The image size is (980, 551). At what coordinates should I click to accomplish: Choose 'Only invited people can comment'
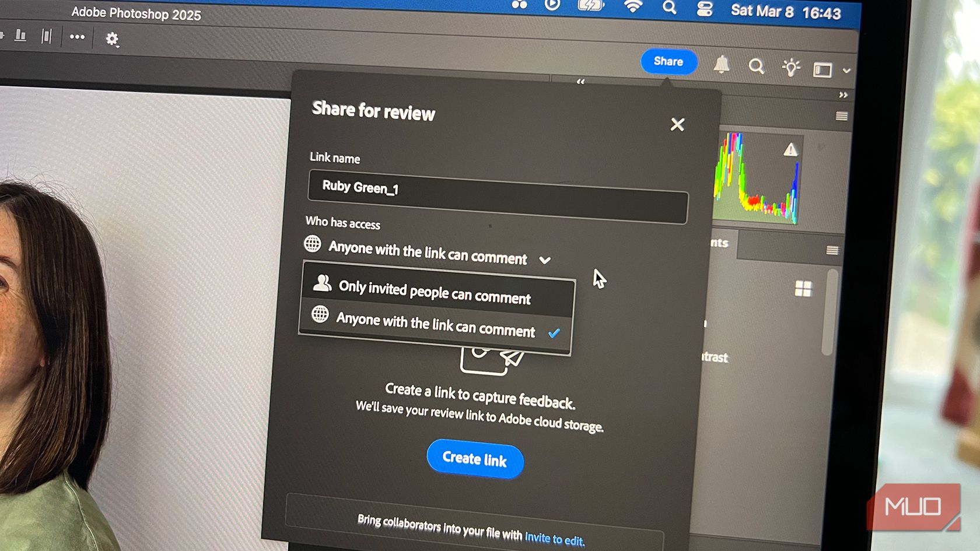pyautogui.click(x=437, y=290)
